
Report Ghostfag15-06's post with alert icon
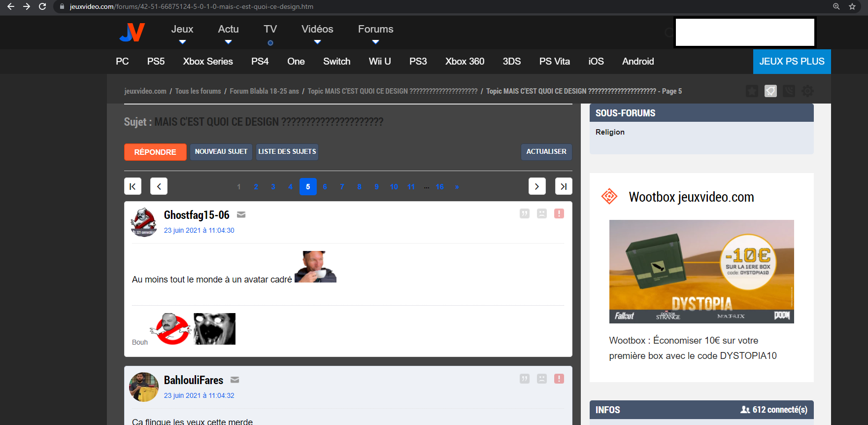click(559, 213)
